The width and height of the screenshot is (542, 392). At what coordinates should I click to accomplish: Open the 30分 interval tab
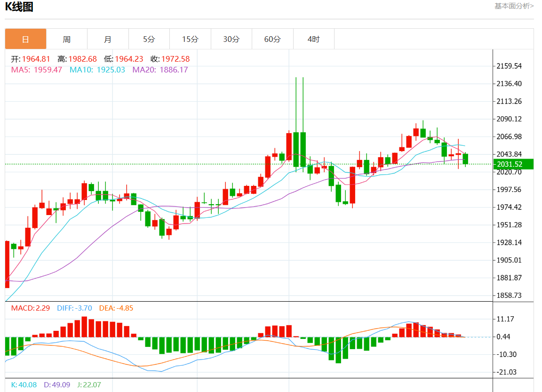[x=231, y=39]
